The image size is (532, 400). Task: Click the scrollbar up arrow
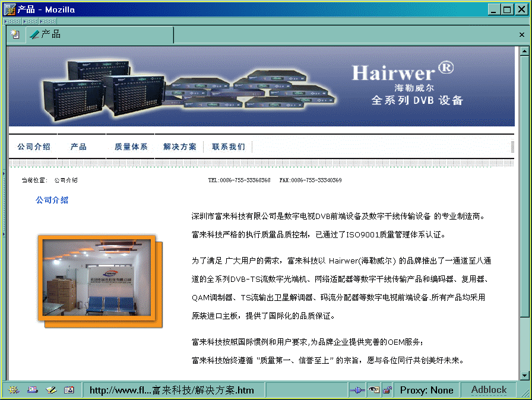(524, 52)
